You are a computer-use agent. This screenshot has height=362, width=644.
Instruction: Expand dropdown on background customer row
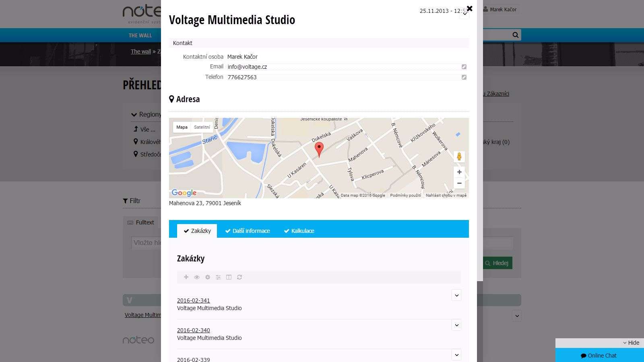(x=517, y=316)
